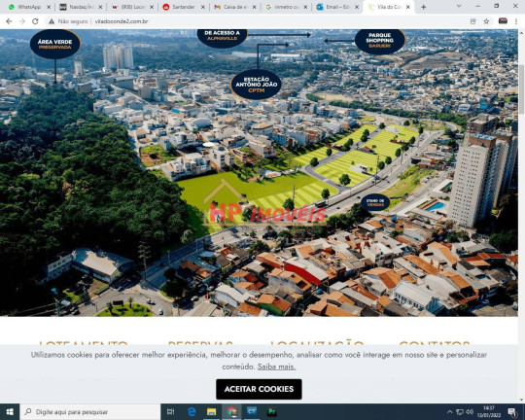The image size is (525, 420).
Task: Close the WhatsApp tab
Action: (49, 7)
